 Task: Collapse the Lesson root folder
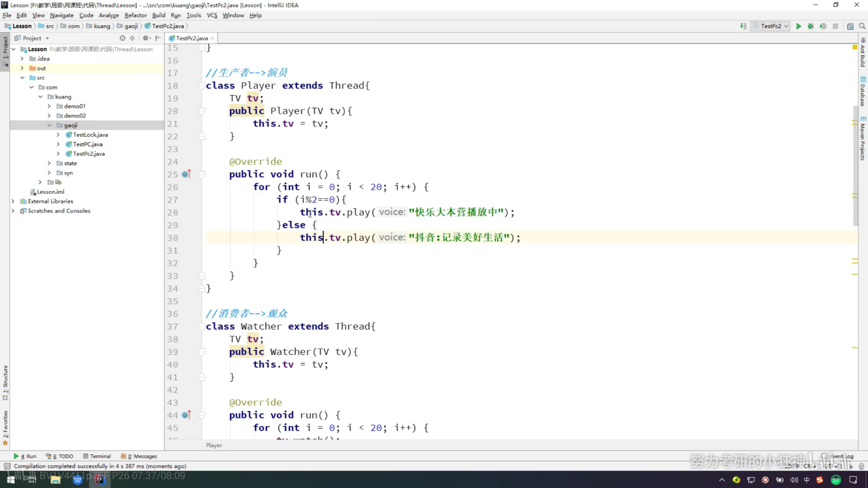[14, 49]
